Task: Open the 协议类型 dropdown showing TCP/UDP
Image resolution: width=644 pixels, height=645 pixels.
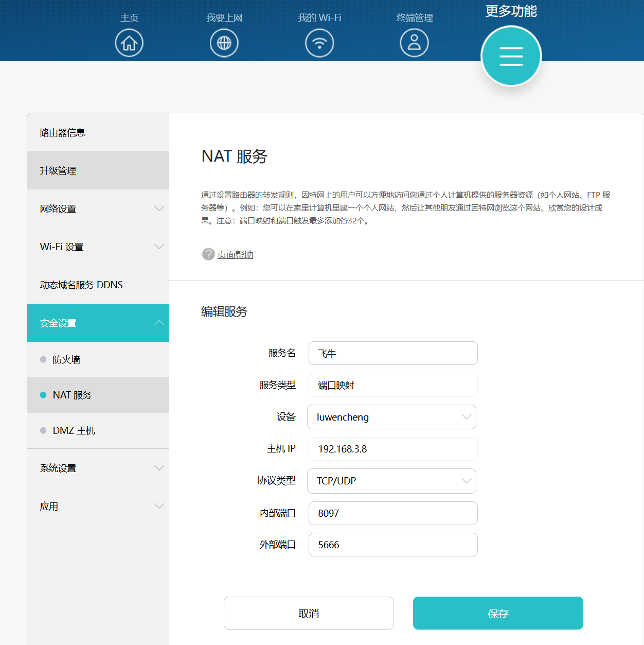Action: tap(391, 481)
